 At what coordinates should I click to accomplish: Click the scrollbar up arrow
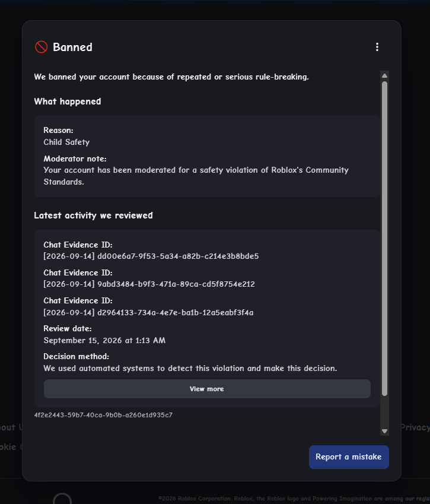tap(384, 75)
